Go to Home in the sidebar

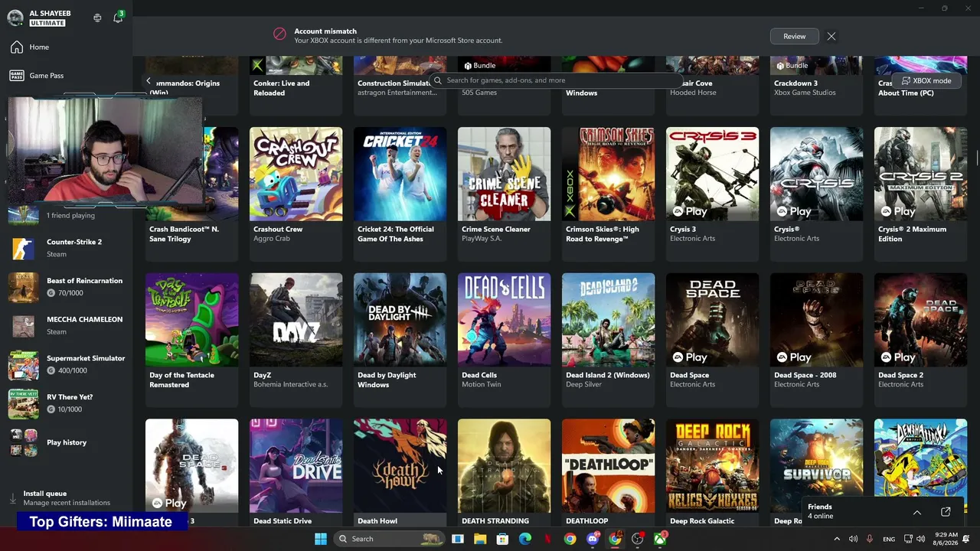[x=67, y=47]
